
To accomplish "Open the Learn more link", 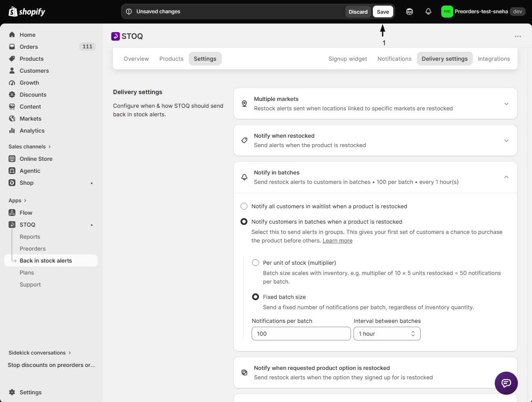I will click(x=338, y=241).
